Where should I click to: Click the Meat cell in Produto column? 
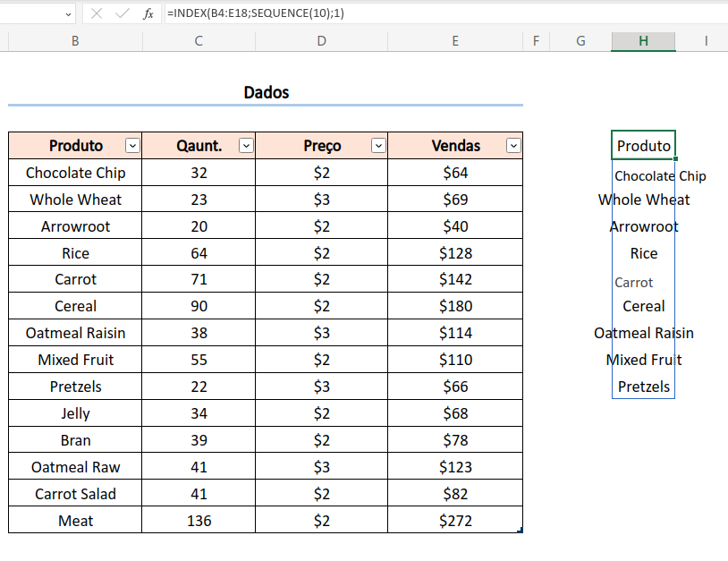[75, 520]
